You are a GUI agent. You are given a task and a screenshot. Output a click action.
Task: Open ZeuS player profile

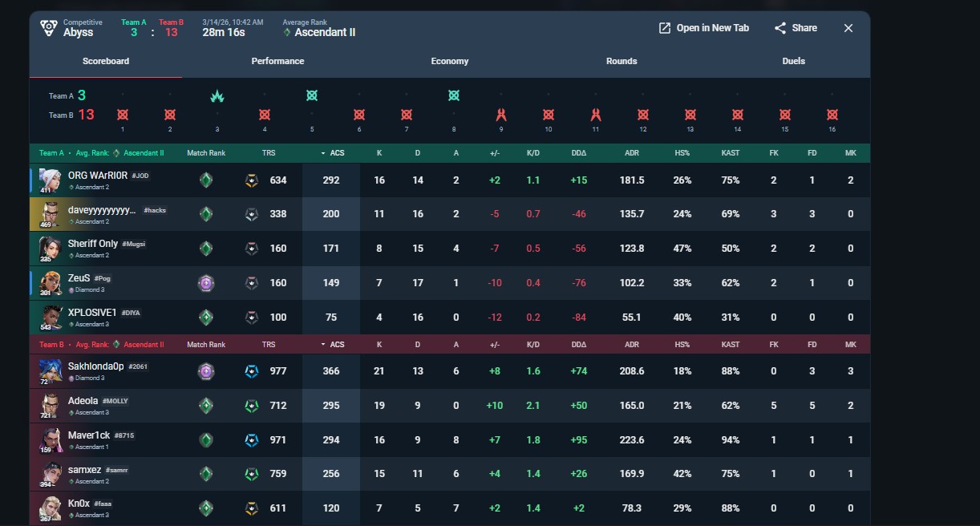tap(79, 277)
